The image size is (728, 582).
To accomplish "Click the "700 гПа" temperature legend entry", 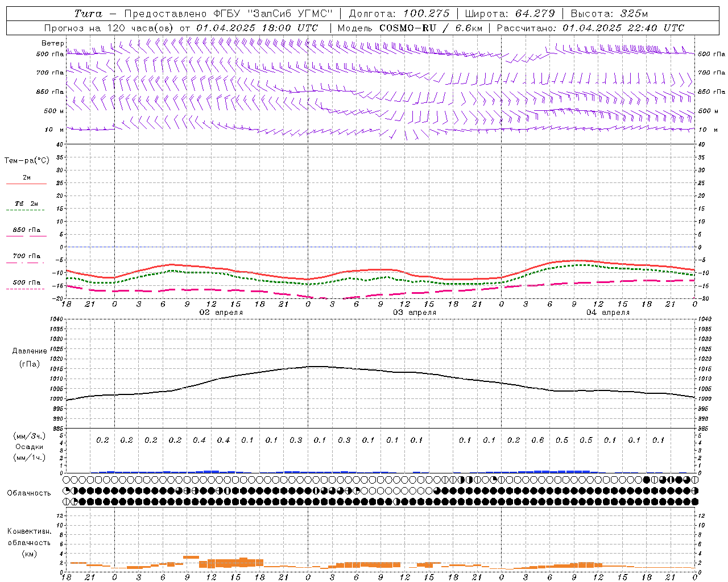I will (x=27, y=256).
